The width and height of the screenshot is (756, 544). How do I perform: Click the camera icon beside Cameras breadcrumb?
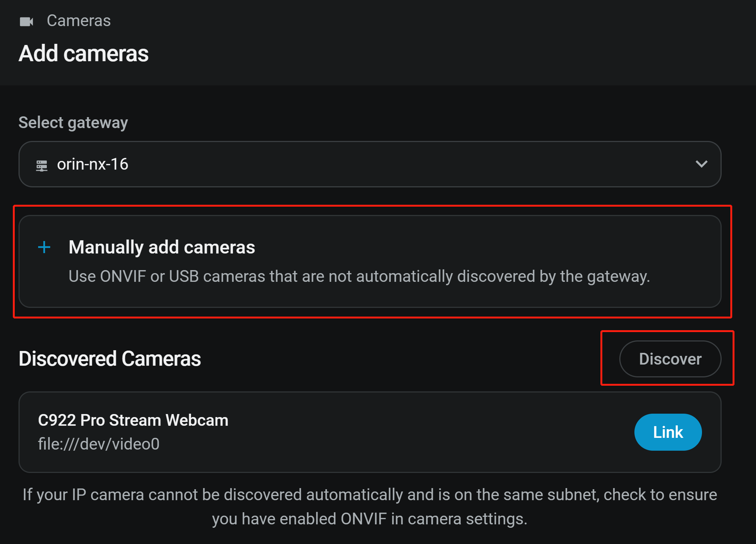26,22
